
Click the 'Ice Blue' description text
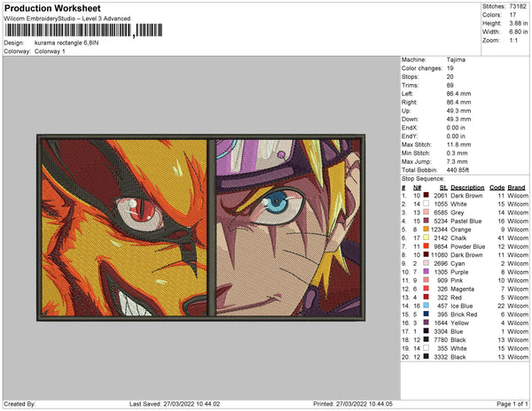[461, 306]
